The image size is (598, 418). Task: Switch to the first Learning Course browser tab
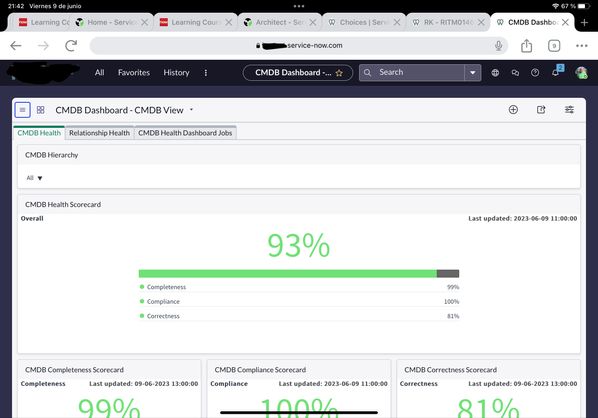click(x=44, y=23)
